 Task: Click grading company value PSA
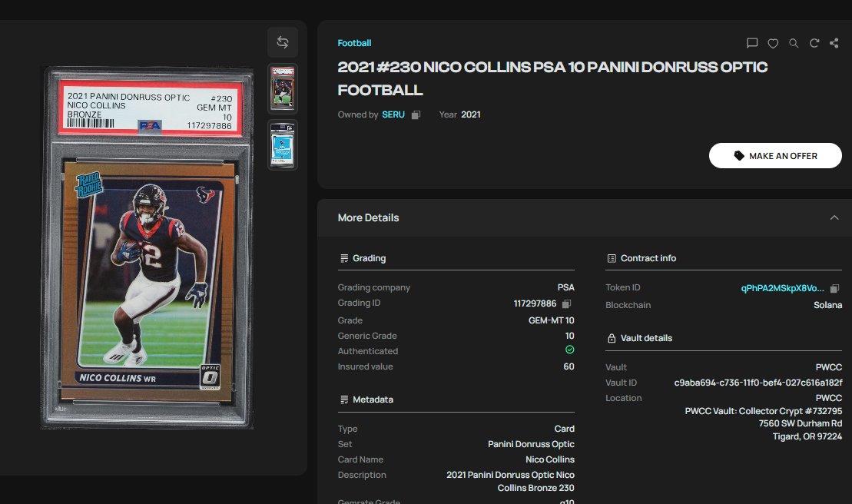coord(565,287)
